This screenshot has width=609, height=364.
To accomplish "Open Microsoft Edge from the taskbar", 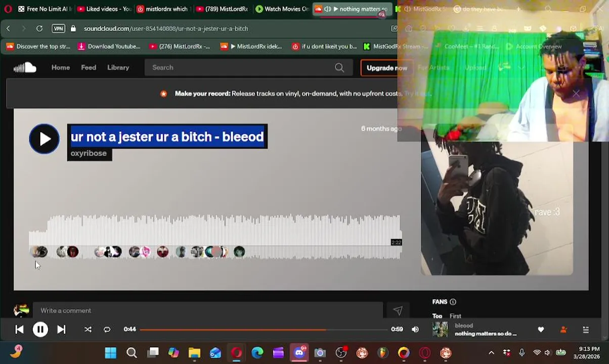I will (x=257, y=352).
